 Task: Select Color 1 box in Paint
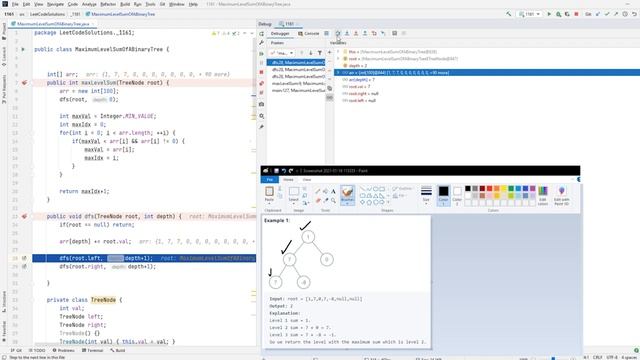coord(443,195)
